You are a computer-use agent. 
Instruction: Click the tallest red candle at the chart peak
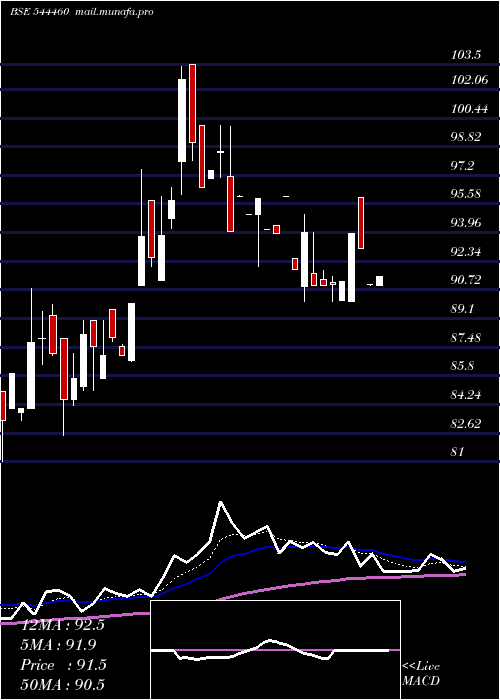[192, 104]
